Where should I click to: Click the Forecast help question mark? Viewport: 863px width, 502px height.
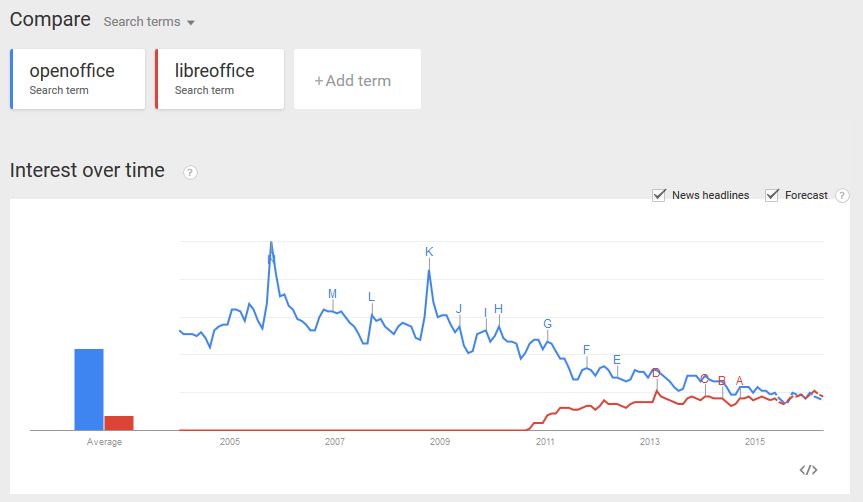[x=842, y=196]
